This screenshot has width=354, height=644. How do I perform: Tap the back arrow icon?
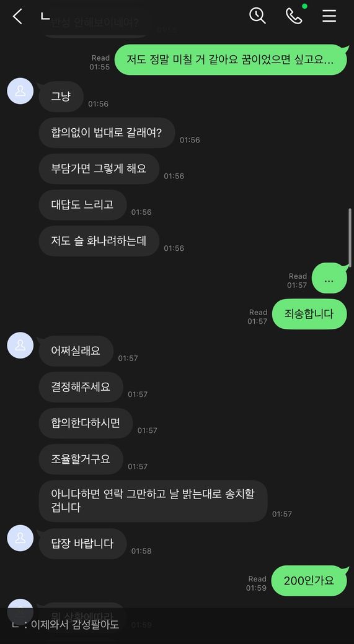[17, 17]
